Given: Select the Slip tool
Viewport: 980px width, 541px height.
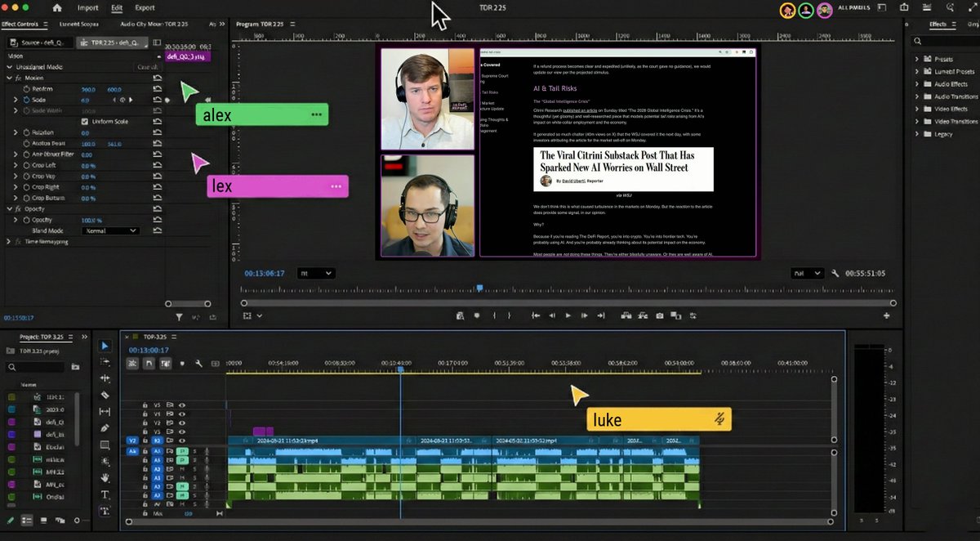Looking at the screenshot, I should pos(105,412).
